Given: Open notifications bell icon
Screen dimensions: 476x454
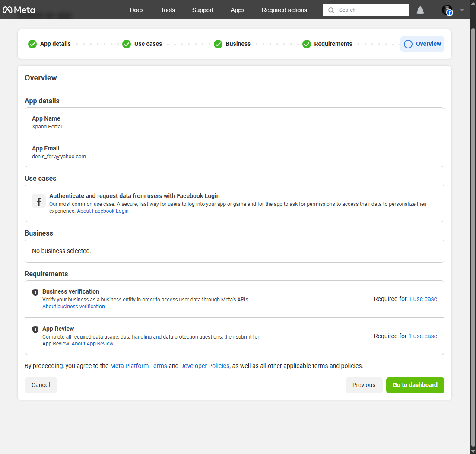Looking at the screenshot, I should pyautogui.click(x=420, y=10).
